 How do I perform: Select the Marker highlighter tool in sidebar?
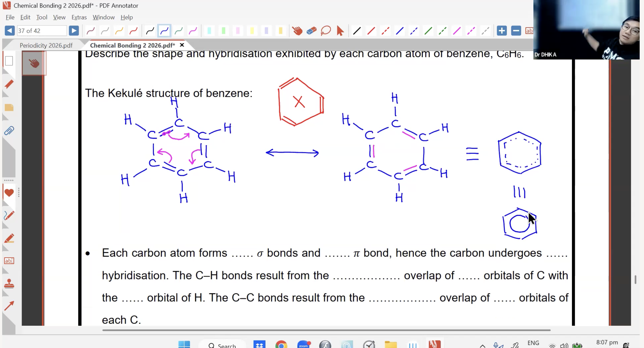click(9, 239)
